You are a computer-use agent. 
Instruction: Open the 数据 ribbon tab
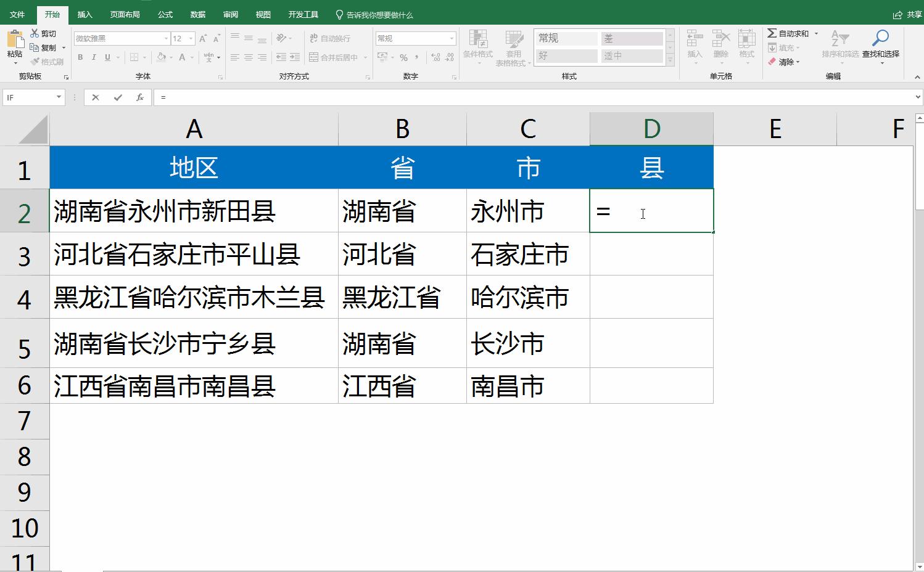(197, 14)
